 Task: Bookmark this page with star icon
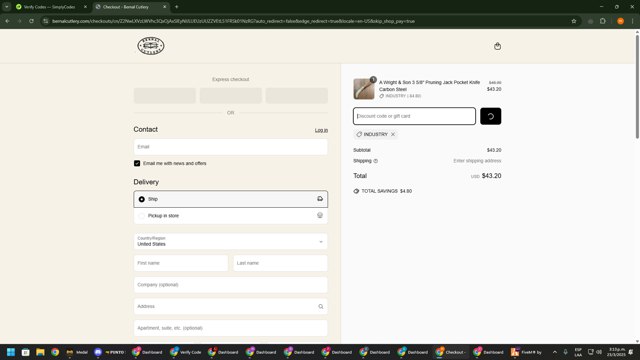[573, 21]
